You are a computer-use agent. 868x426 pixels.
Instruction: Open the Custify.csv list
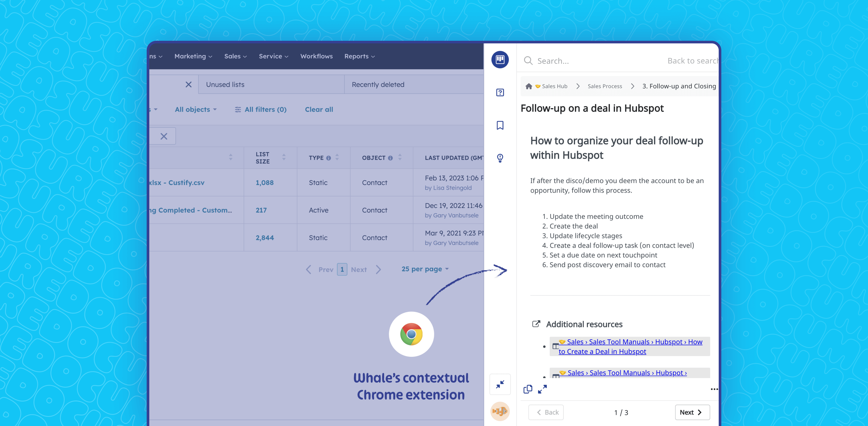pyautogui.click(x=177, y=182)
